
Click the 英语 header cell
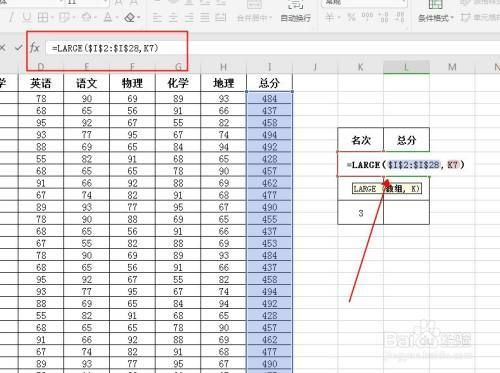pos(41,83)
